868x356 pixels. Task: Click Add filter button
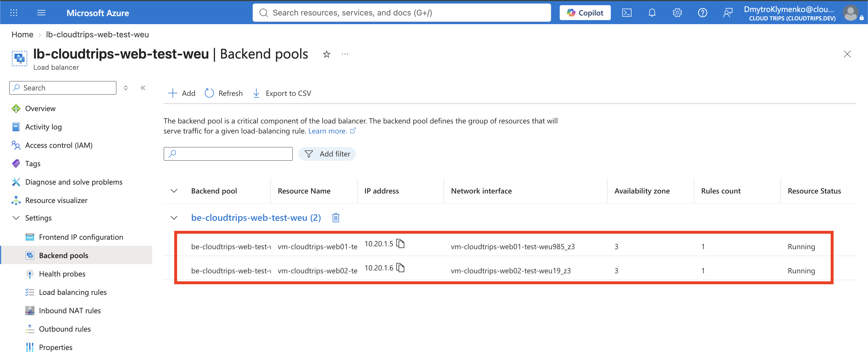pyautogui.click(x=327, y=154)
